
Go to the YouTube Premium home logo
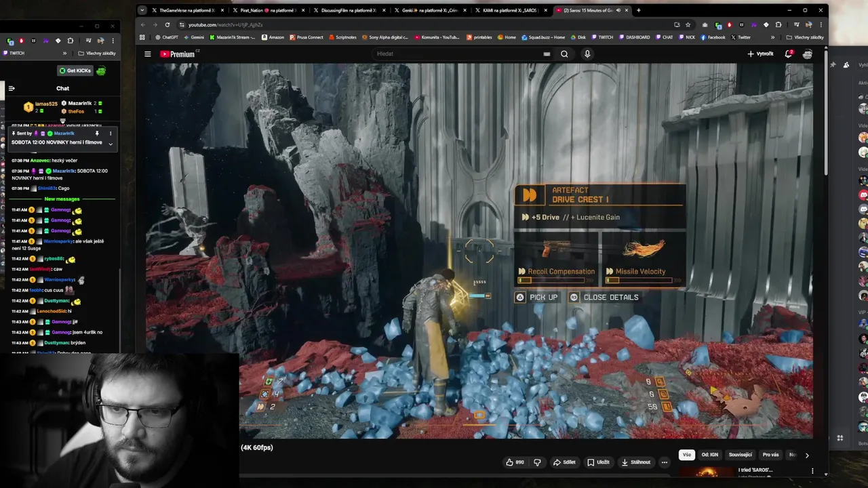pos(178,54)
